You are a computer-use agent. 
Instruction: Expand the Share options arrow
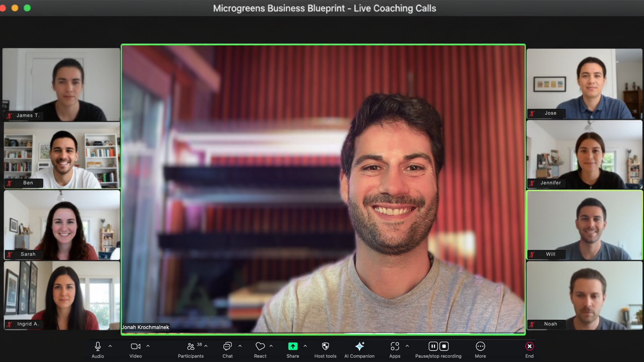point(305,346)
